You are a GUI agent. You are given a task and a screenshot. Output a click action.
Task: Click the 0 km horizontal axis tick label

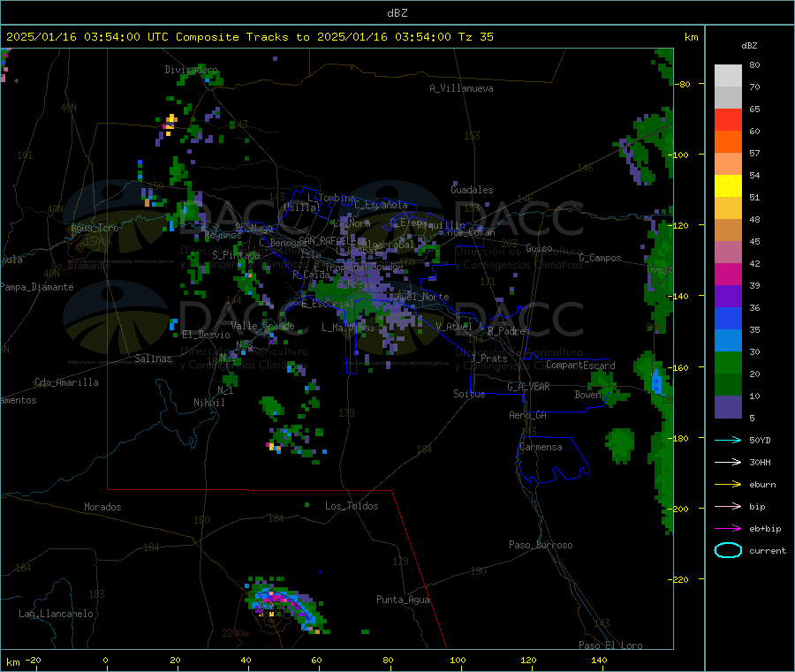[105, 660]
